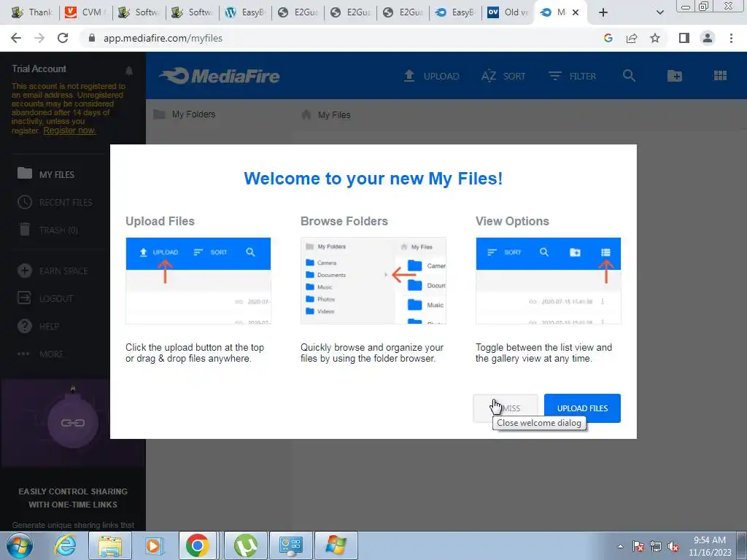Click the Upload Files blue button

click(x=582, y=408)
